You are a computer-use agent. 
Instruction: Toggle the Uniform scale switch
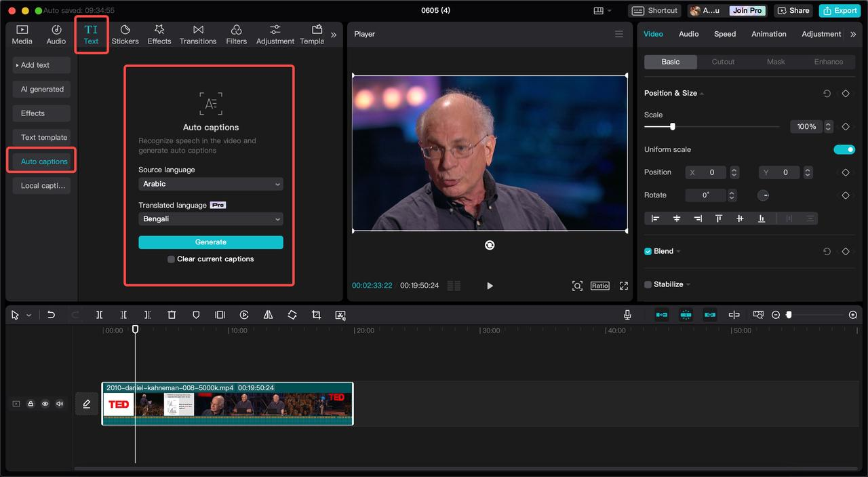[844, 149]
